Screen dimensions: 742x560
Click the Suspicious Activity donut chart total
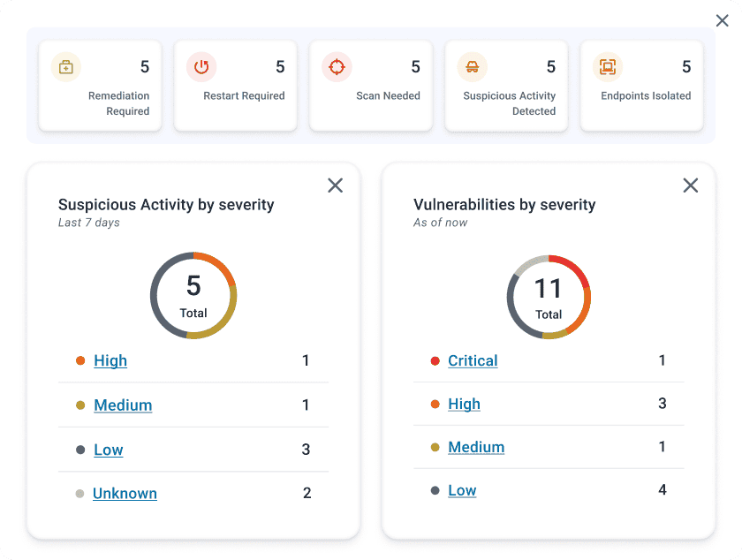[x=193, y=295]
